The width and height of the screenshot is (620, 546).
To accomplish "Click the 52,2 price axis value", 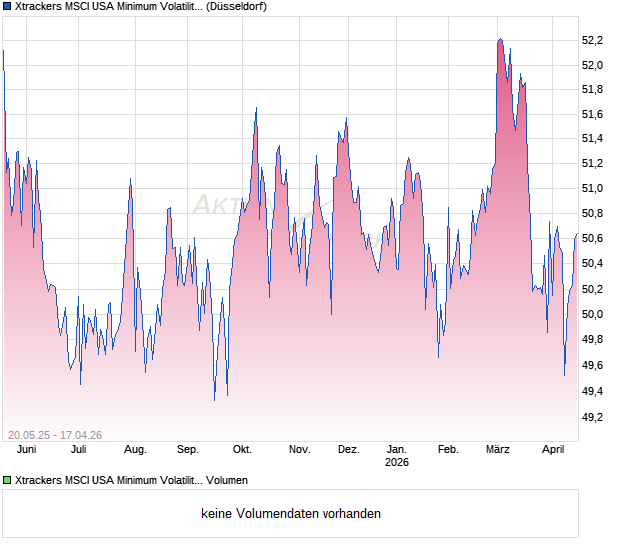I will point(592,40).
